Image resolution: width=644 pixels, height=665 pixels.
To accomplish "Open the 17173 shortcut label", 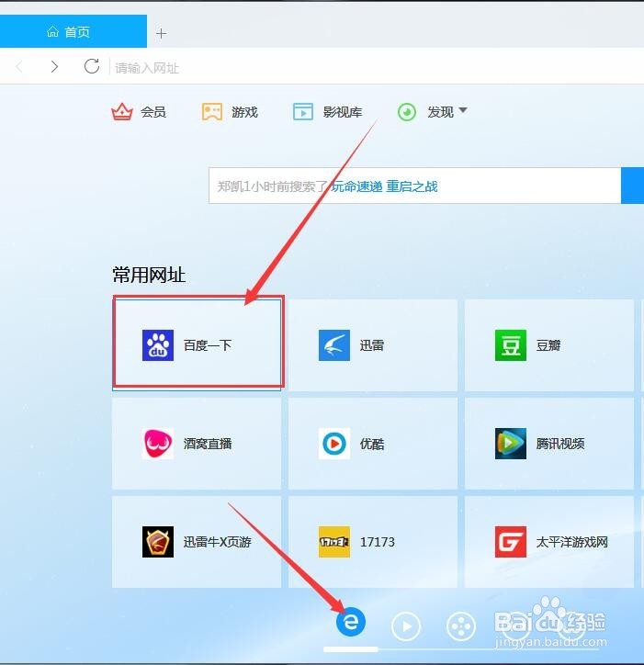I will coord(378,542).
